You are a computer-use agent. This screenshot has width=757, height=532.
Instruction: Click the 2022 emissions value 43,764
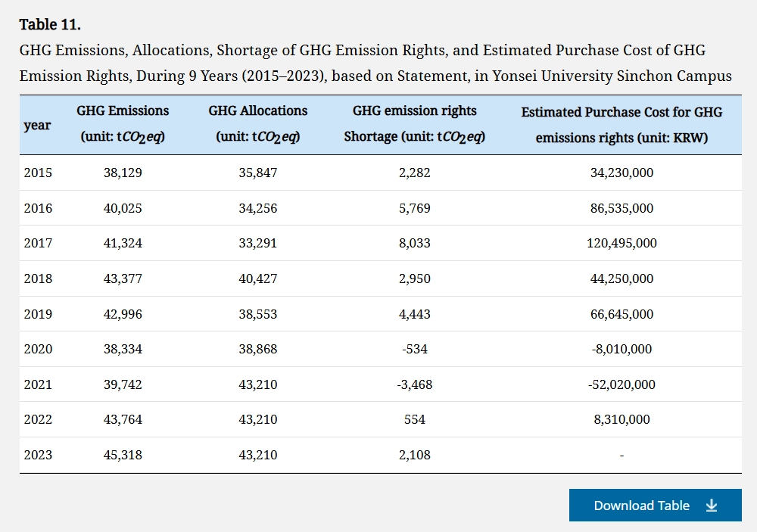(123, 419)
